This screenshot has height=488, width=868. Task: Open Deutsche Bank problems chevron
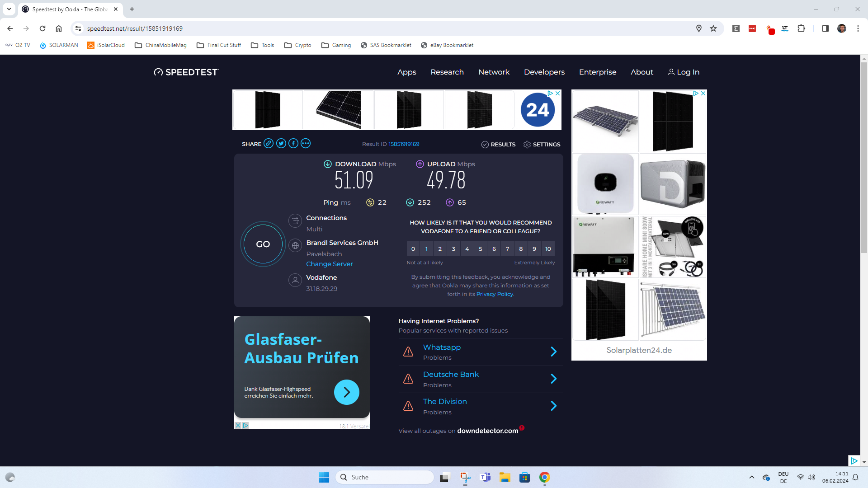point(553,379)
